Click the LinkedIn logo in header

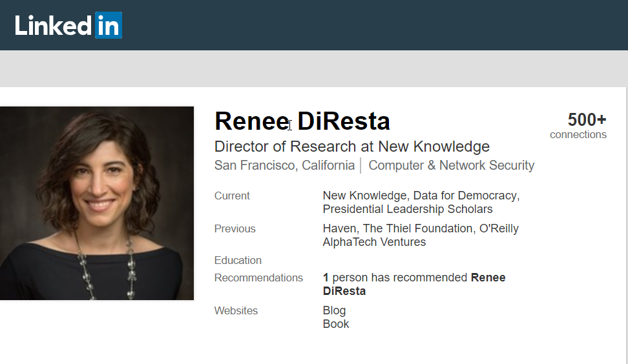tap(68, 26)
